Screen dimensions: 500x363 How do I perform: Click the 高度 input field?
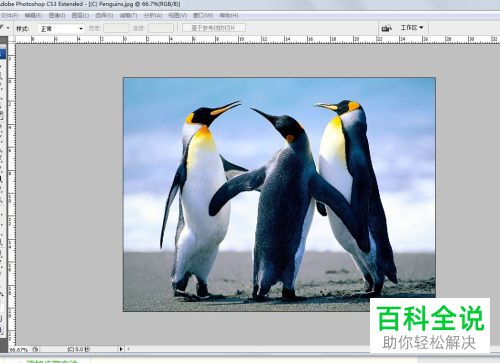(161, 28)
